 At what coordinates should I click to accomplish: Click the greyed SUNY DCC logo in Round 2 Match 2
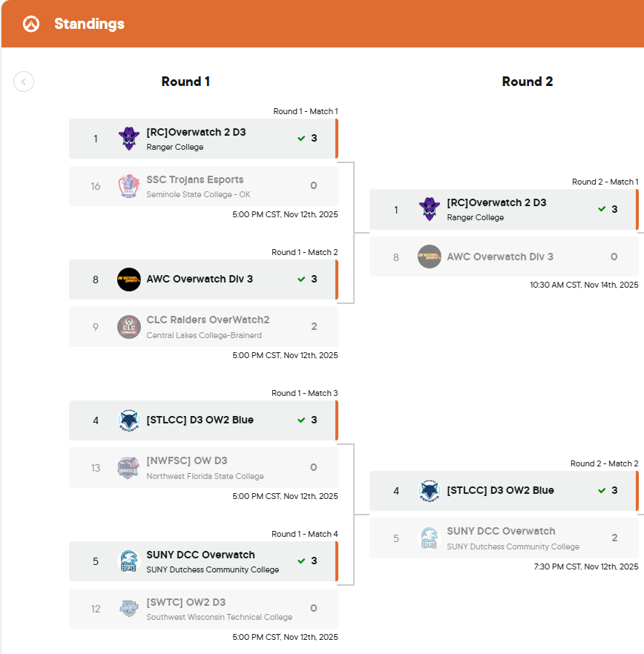pos(430,538)
